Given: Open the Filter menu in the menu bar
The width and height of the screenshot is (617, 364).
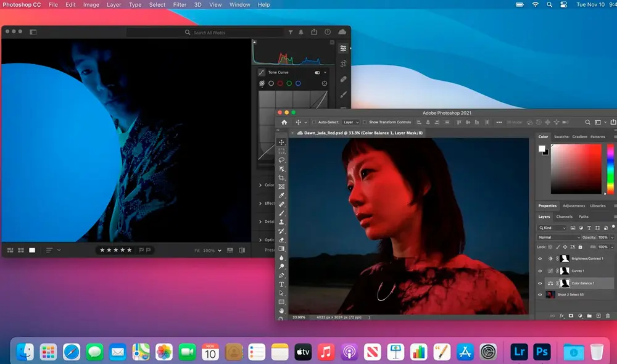Looking at the screenshot, I should 180,5.
